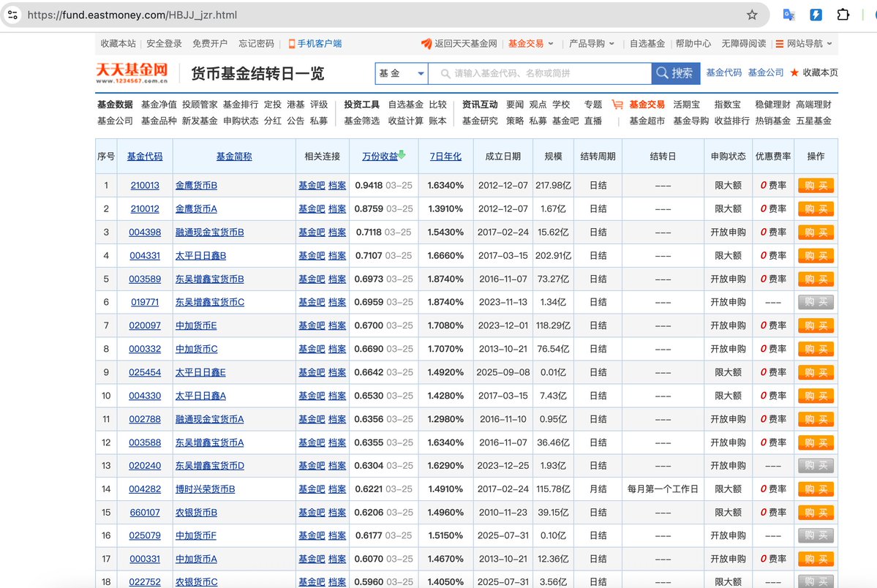Click the site information icon beside URL
Image resolution: width=877 pixels, height=588 pixels.
coord(14,15)
